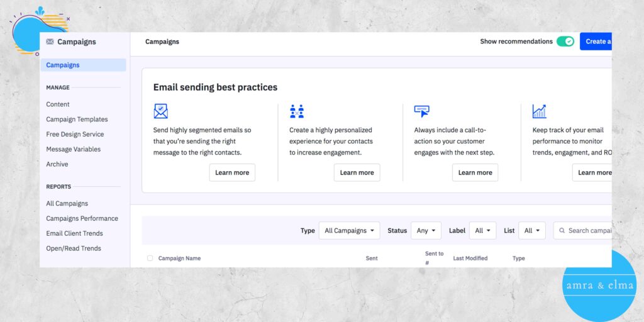Open Email Client Trends report
Screen dimensions: 644x322
74,233
